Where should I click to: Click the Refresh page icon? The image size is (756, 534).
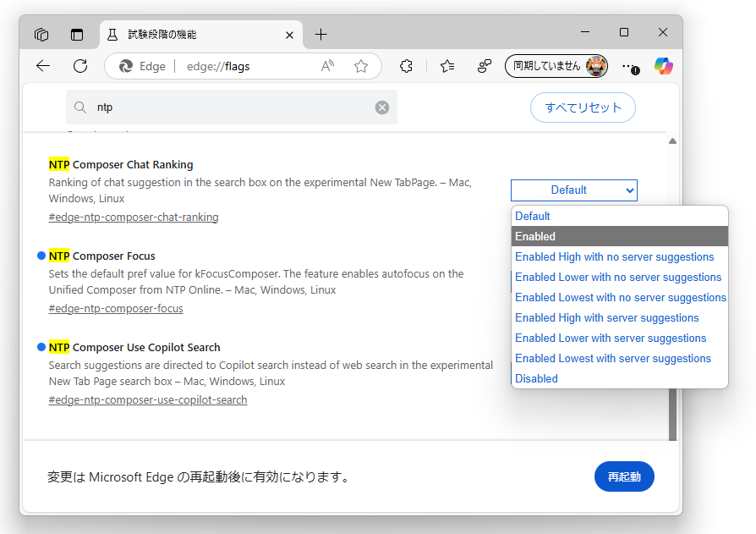point(80,66)
